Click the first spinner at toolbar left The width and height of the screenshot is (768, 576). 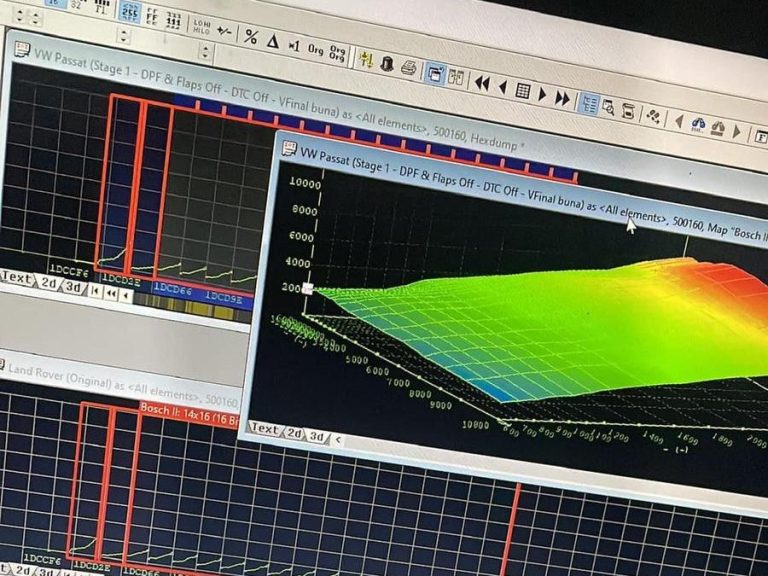20,16
